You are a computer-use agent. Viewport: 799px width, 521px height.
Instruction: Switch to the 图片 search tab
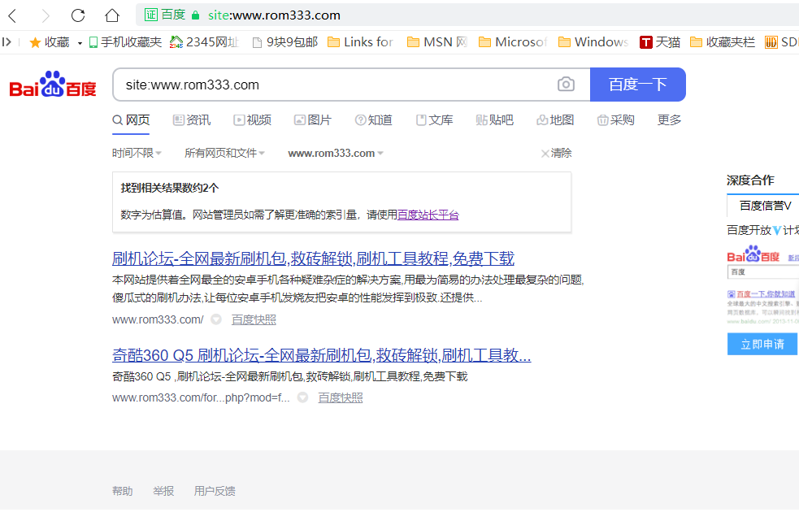[312, 120]
